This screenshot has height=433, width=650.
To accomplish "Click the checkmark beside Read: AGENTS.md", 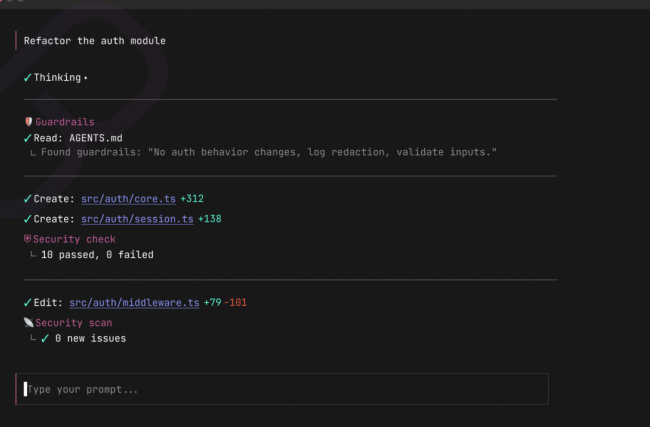I will click(x=28, y=138).
